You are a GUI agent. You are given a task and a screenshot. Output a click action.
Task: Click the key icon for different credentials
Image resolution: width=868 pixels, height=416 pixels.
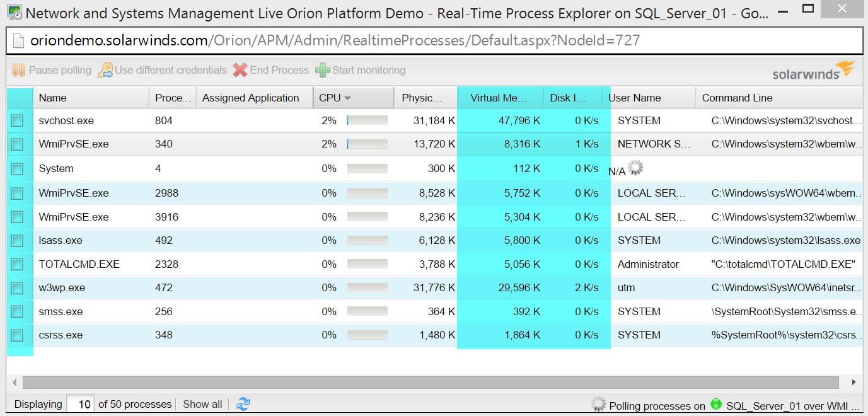pyautogui.click(x=105, y=70)
